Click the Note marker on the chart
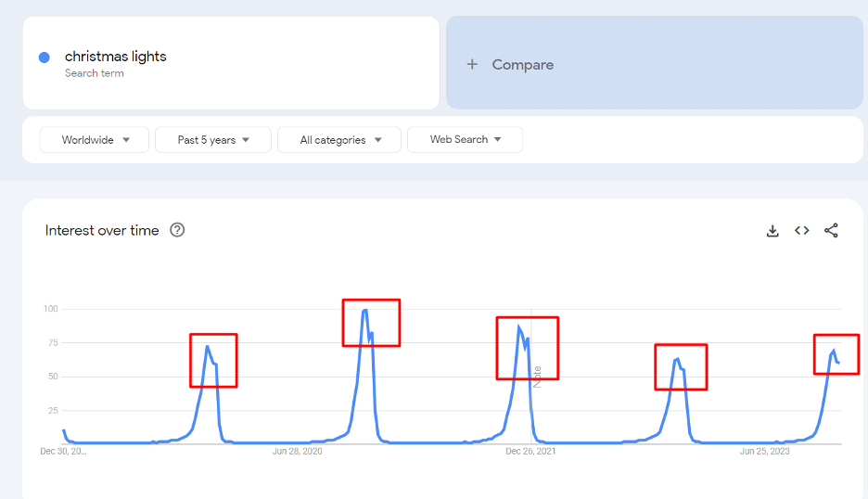This screenshot has height=499, width=868. tap(537, 377)
